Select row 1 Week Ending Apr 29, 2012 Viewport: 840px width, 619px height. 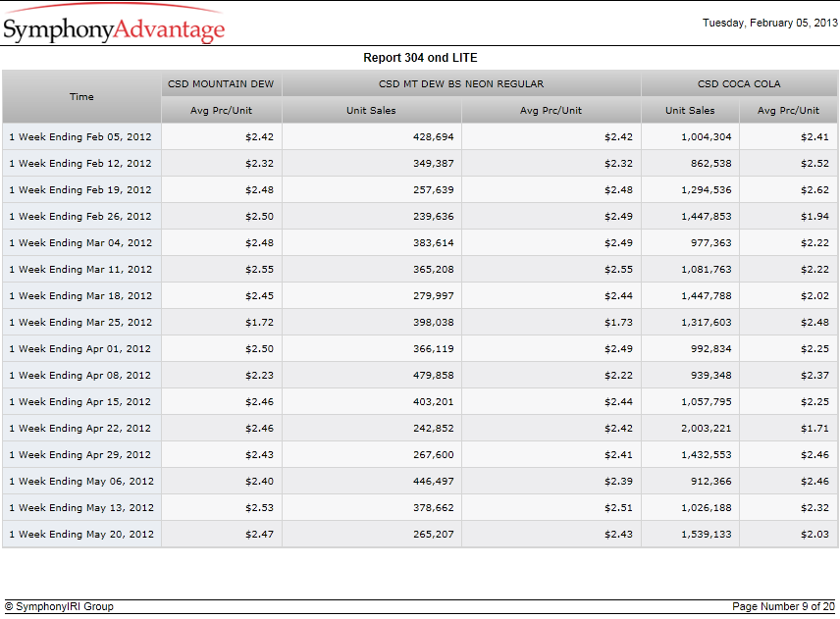[420, 455]
